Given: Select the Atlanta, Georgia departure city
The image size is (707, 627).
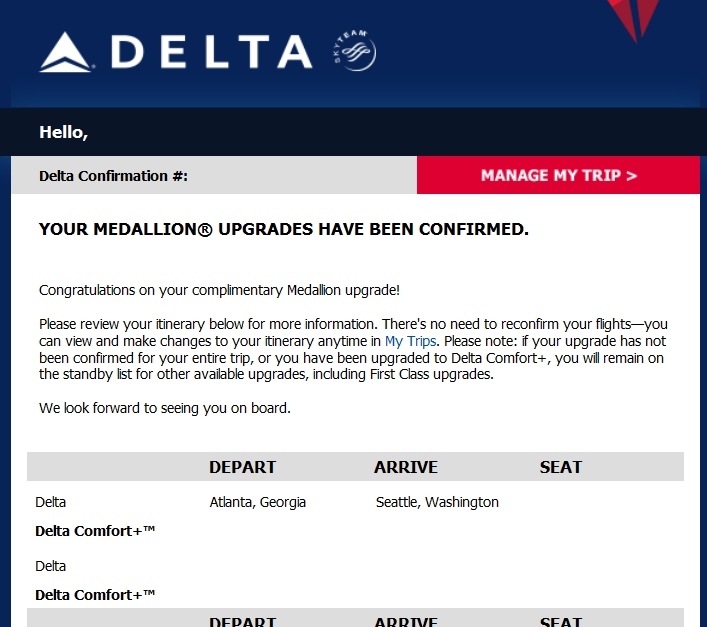Looking at the screenshot, I should coord(258,502).
